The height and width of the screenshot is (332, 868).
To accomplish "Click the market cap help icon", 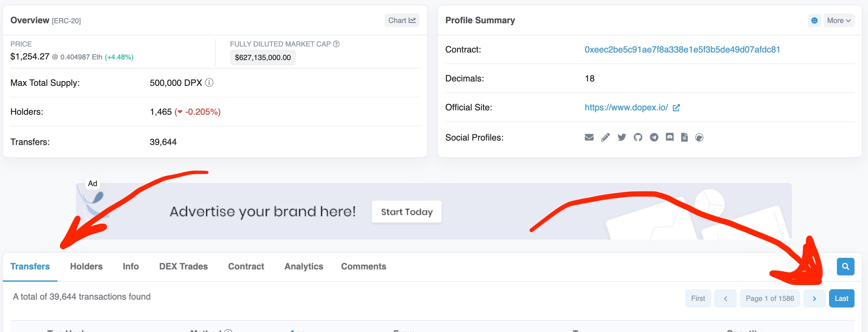I will click(x=336, y=44).
